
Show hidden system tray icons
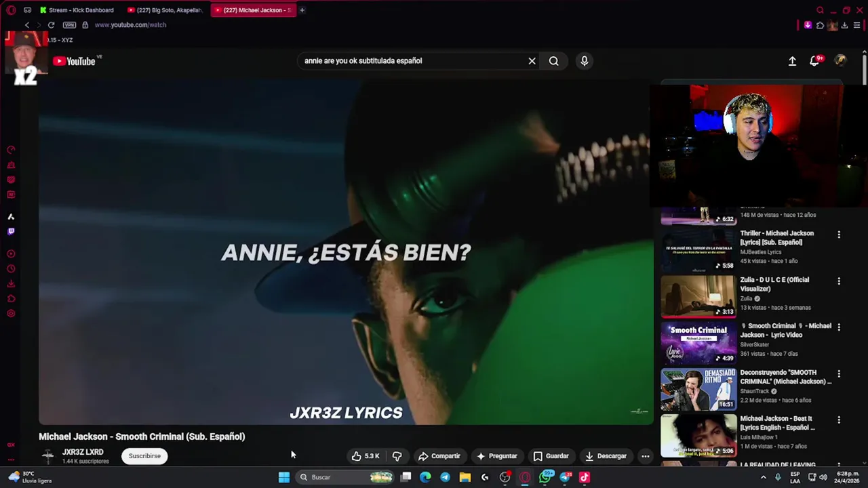pyautogui.click(x=763, y=477)
